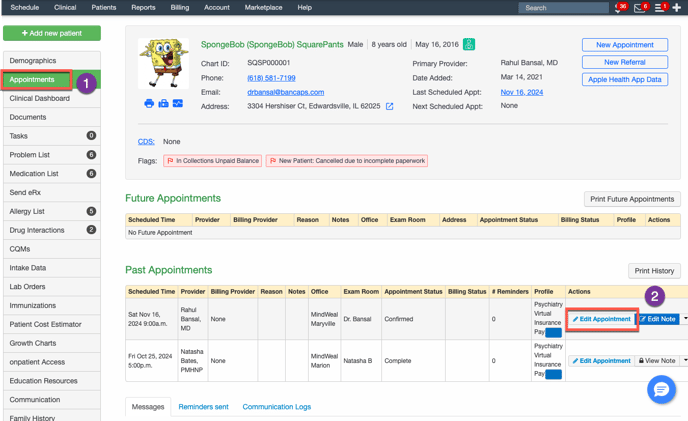
Task: Click the New Referral button
Action: 624,62
